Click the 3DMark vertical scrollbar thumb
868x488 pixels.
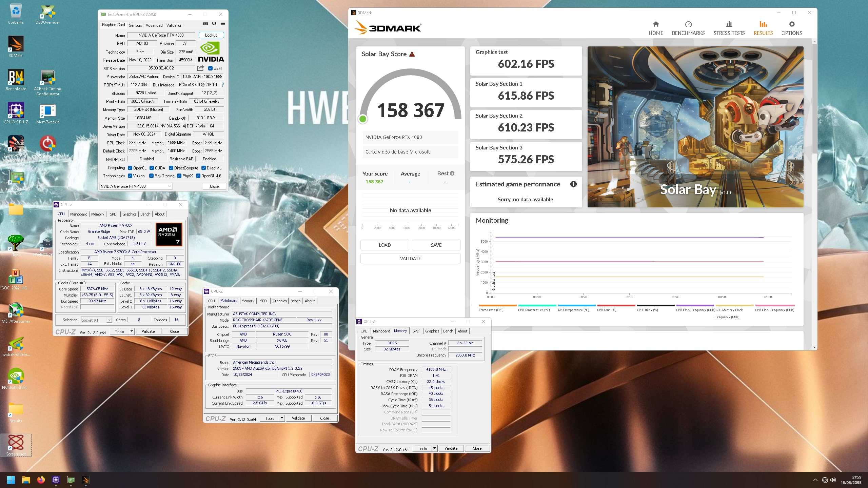[814, 98]
